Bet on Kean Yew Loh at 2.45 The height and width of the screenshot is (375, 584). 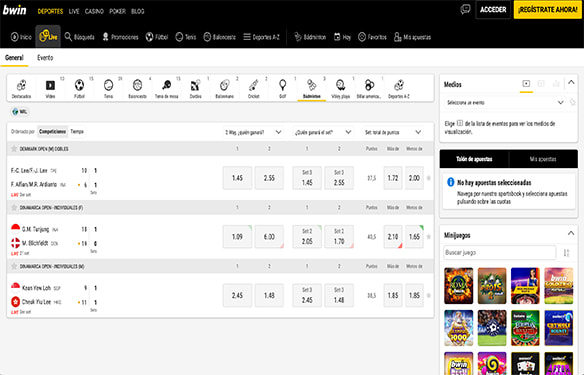(x=237, y=295)
